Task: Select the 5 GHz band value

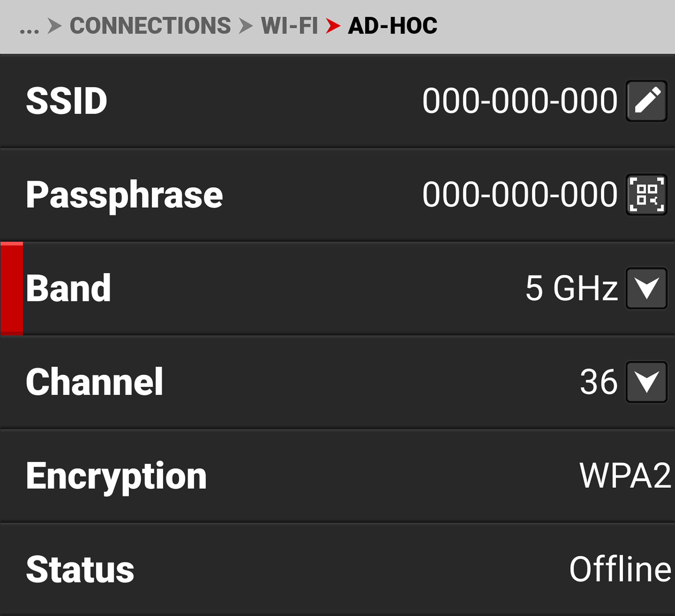Action: (571, 288)
